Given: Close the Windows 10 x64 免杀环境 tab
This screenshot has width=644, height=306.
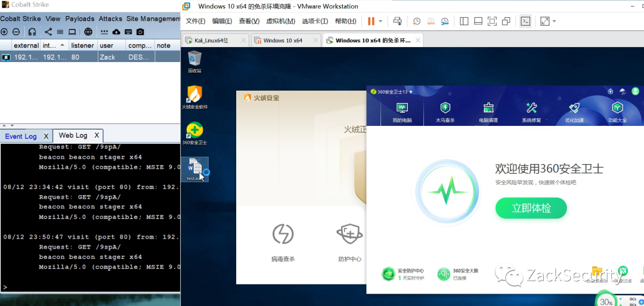Looking at the screenshot, I should click(x=417, y=40).
